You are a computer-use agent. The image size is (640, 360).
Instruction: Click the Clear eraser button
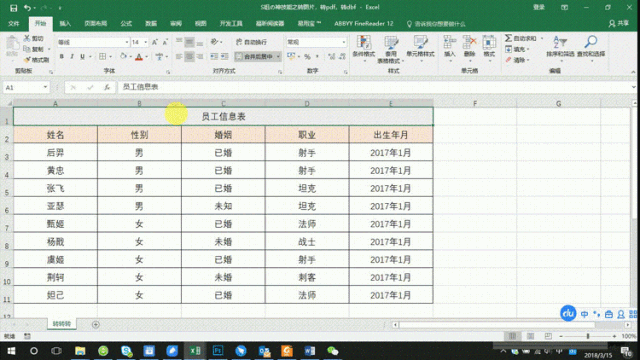[517, 60]
